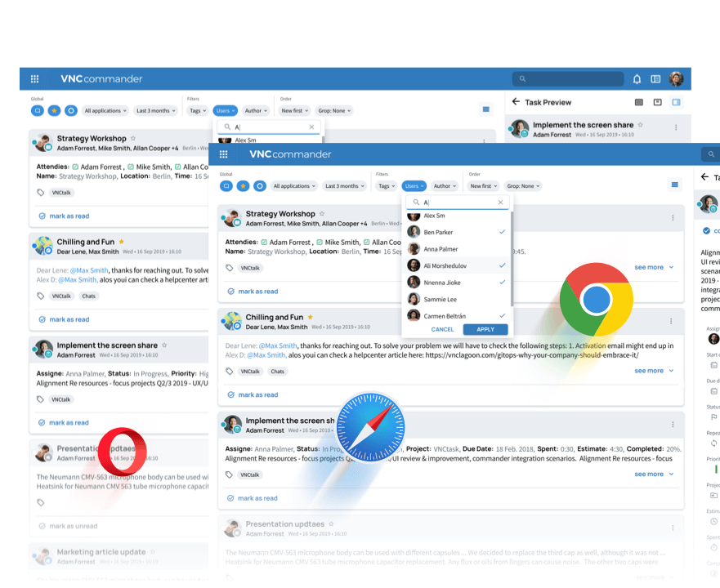Click APPLY in the users dropdown

pos(485,330)
